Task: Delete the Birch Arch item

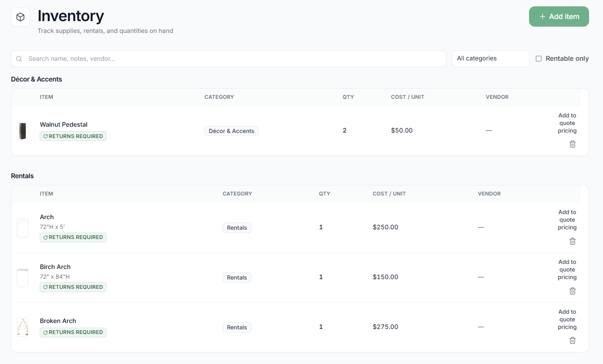Action: [x=573, y=291]
